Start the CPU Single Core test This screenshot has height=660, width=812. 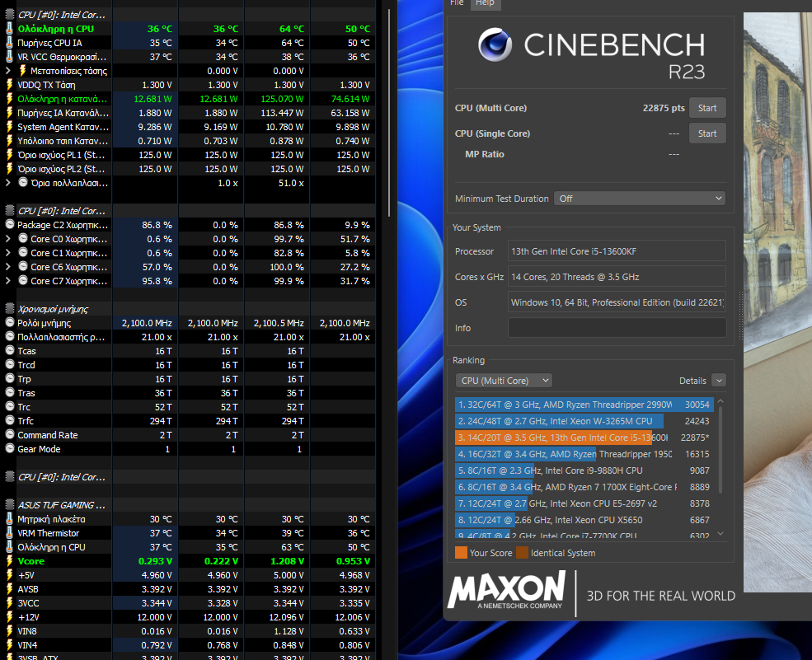pyautogui.click(x=706, y=133)
